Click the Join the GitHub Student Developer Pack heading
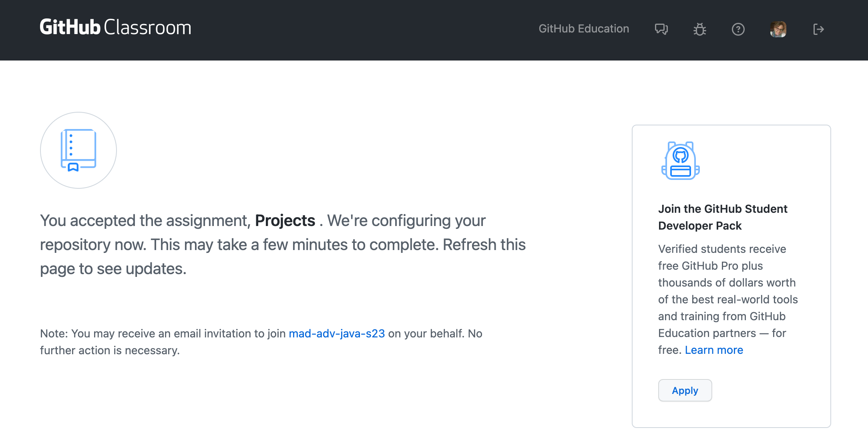The image size is (868, 444). [x=723, y=217]
